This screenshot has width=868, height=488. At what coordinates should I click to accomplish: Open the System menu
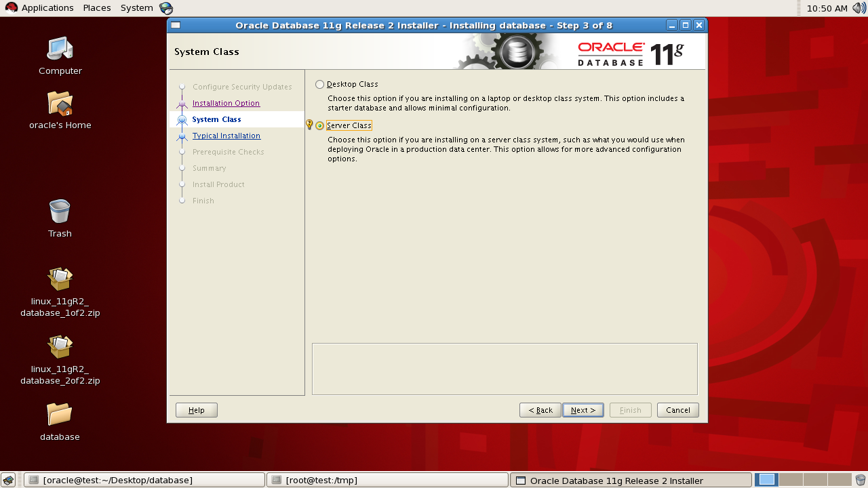pyautogui.click(x=137, y=8)
